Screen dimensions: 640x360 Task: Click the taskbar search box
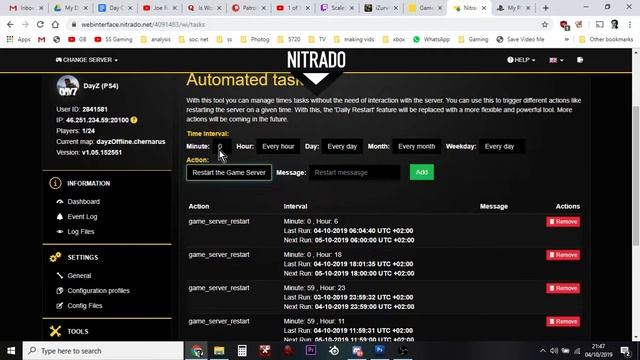coord(103,351)
